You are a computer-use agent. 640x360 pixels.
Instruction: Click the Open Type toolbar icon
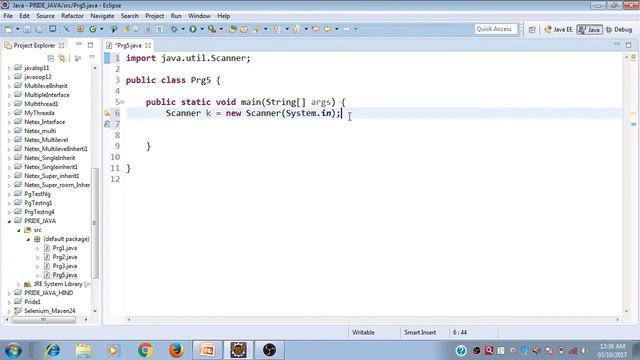click(x=233, y=29)
